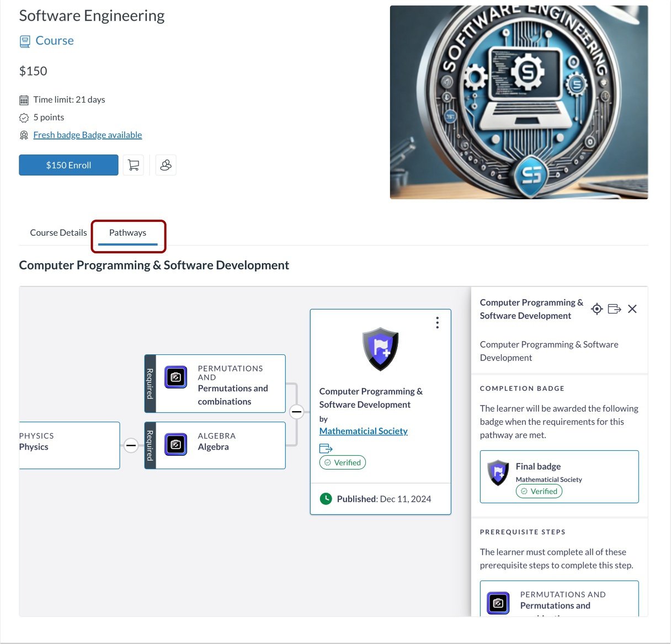This screenshot has width=671, height=644.
Task: Close the pathway details side panel
Action: click(632, 308)
